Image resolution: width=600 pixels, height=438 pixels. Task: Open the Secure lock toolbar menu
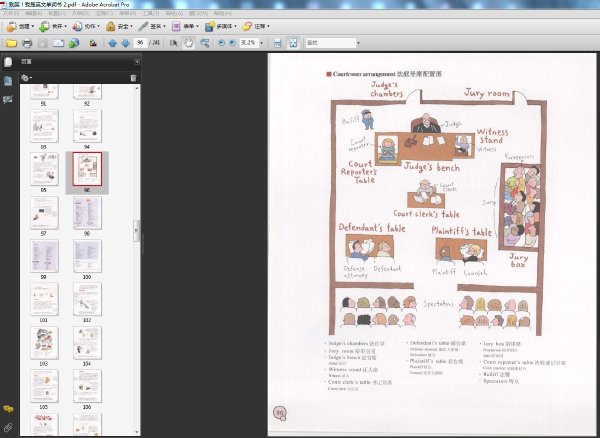click(119, 26)
